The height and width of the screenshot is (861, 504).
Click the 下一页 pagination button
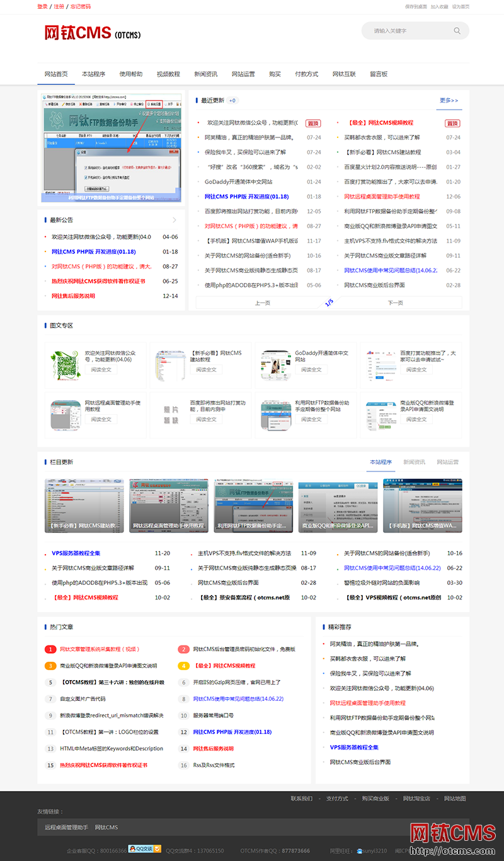coord(396,303)
